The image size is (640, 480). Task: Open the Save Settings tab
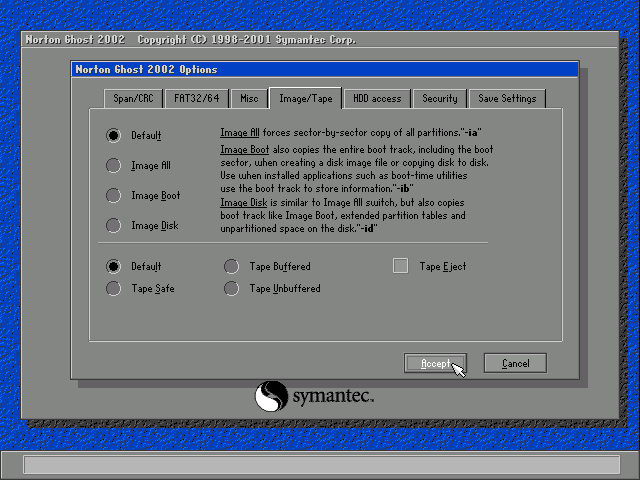tap(507, 98)
